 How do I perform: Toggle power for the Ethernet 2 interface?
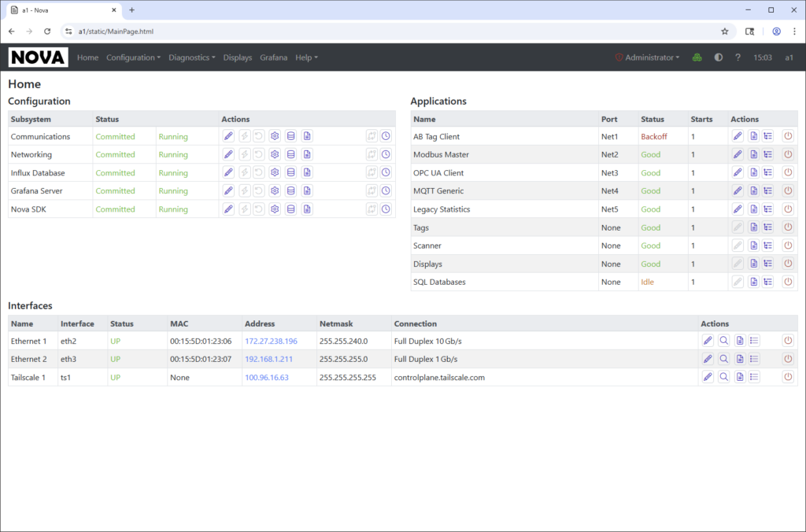pyautogui.click(x=788, y=359)
